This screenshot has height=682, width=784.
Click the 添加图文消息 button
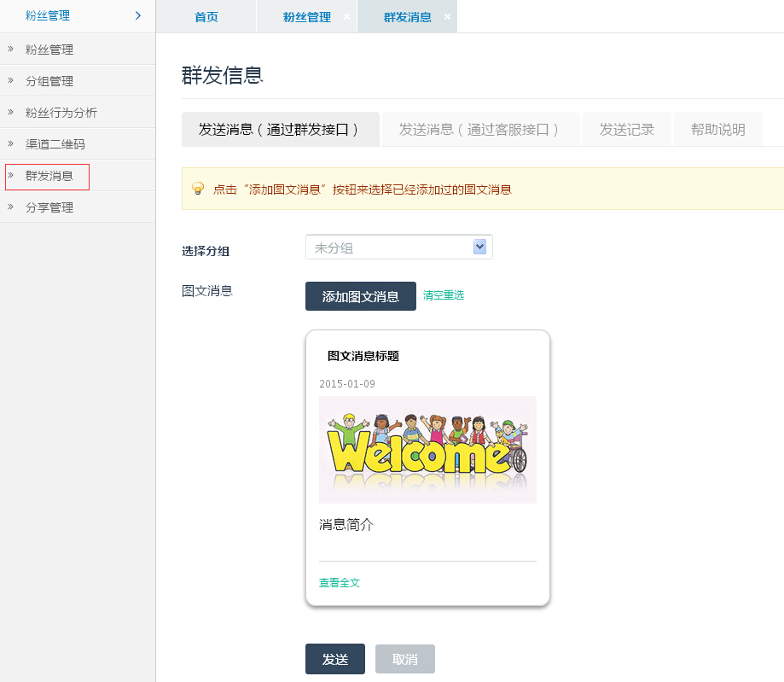tap(361, 296)
